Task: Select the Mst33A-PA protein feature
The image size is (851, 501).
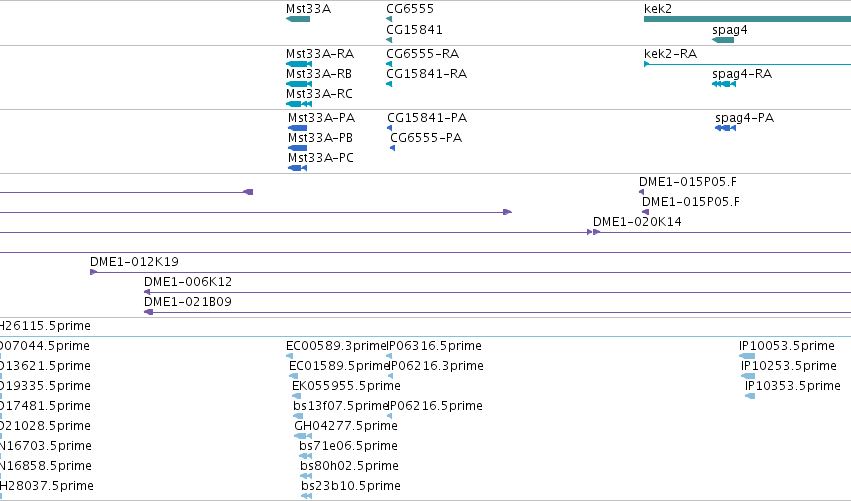Action: (297, 128)
